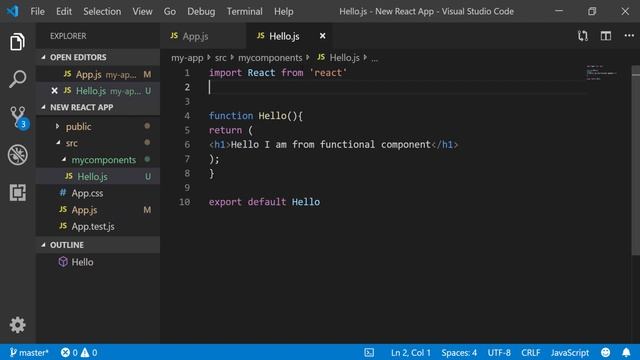
Task: Change end of line sequence CRLF
Action: (x=531, y=352)
